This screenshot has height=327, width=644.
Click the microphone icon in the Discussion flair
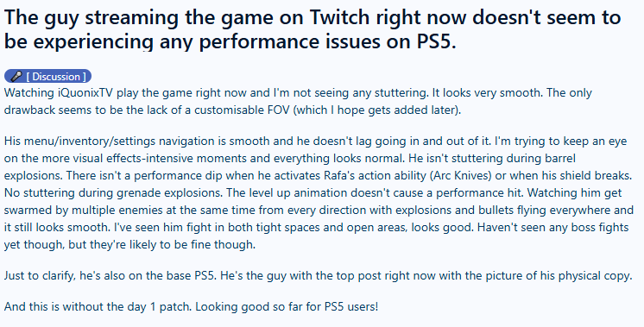pos(16,76)
